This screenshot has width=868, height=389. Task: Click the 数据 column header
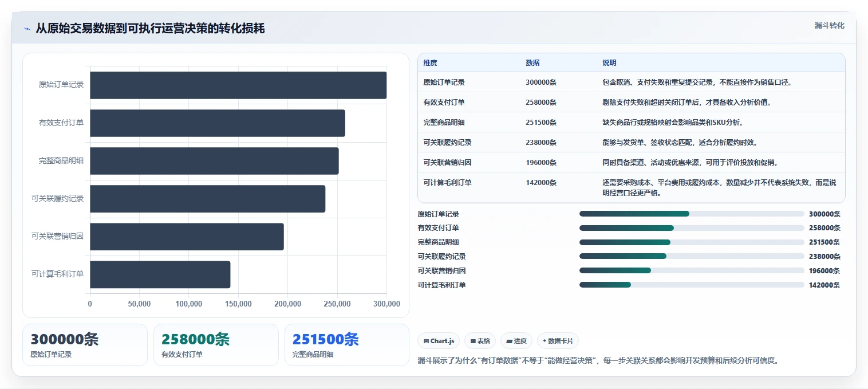[x=532, y=63]
